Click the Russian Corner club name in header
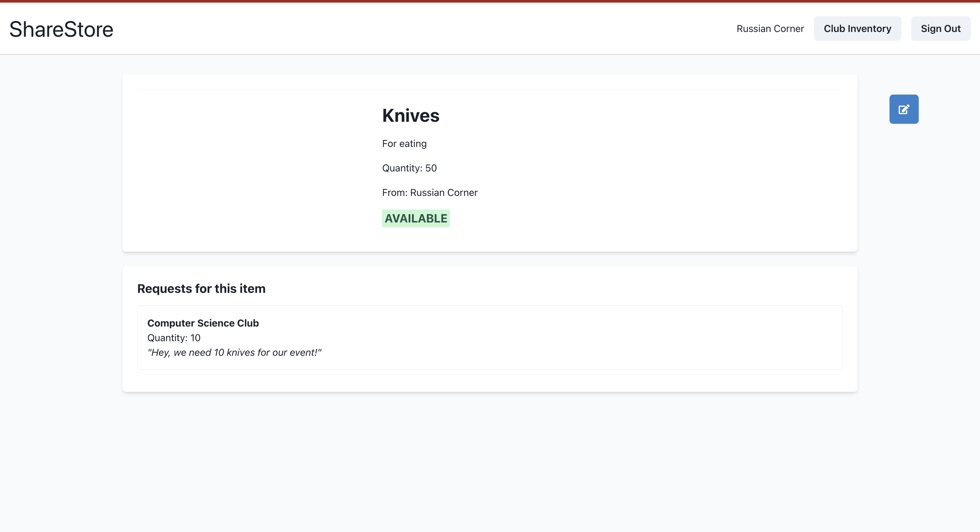This screenshot has width=980, height=532. point(770,29)
